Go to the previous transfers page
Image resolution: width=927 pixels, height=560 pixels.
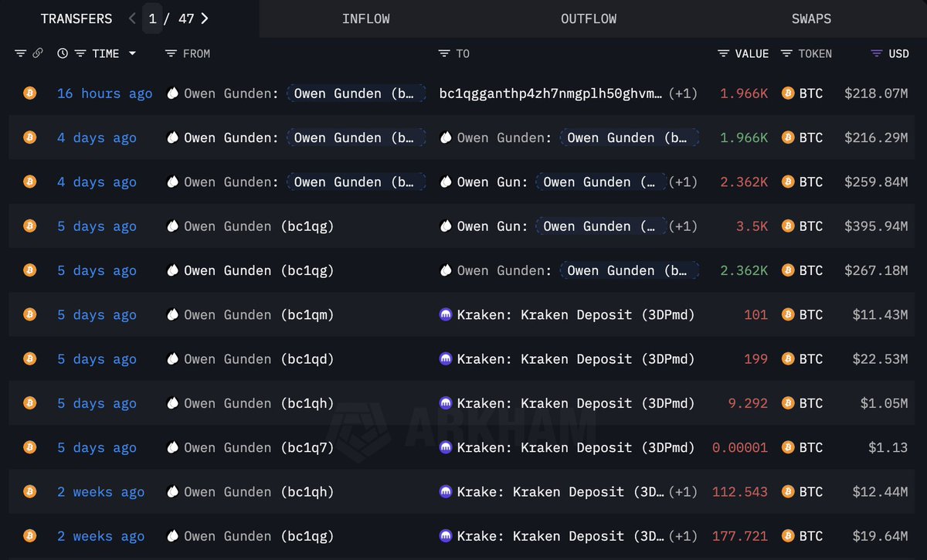(x=132, y=19)
